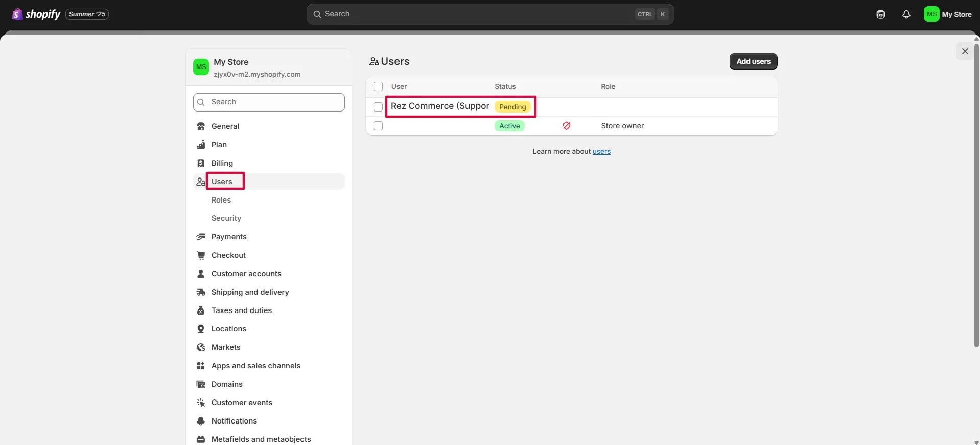Viewport: 980px width, 445px height.
Task: Click the Users people icon in the sidebar
Action: (201, 182)
